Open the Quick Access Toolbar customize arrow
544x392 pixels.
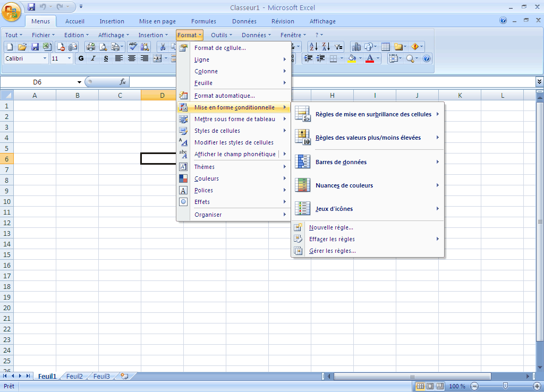coord(81,6)
